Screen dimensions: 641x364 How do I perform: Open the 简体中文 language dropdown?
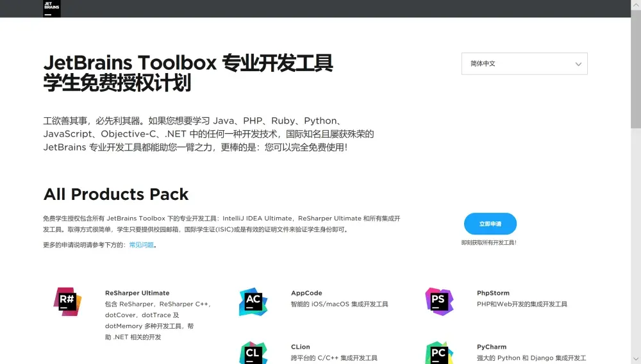click(524, 63)
